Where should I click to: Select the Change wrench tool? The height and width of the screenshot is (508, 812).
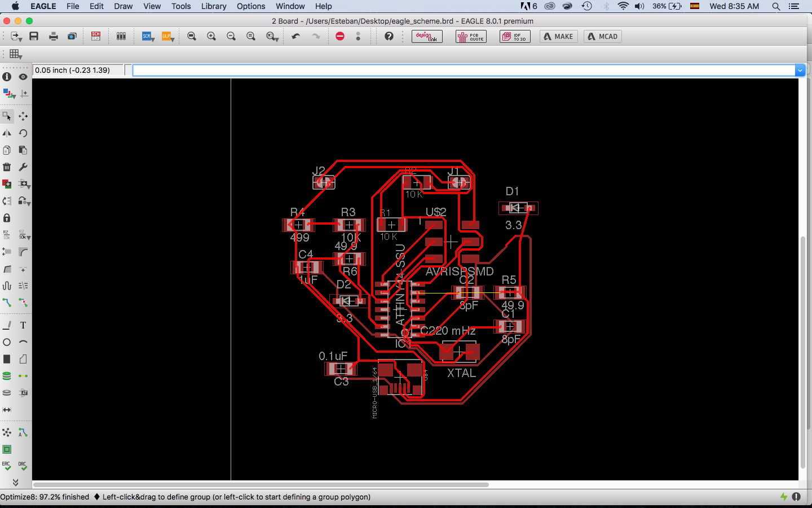coord(23,167)
